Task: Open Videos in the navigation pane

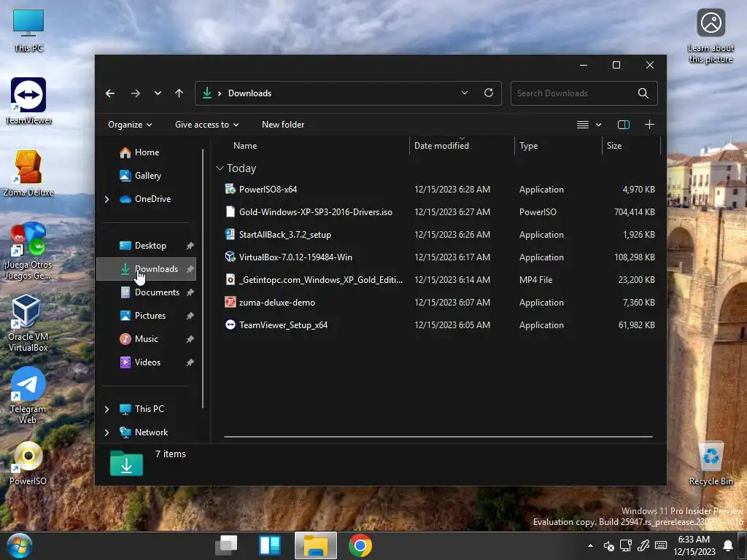Action: (146, 362)
